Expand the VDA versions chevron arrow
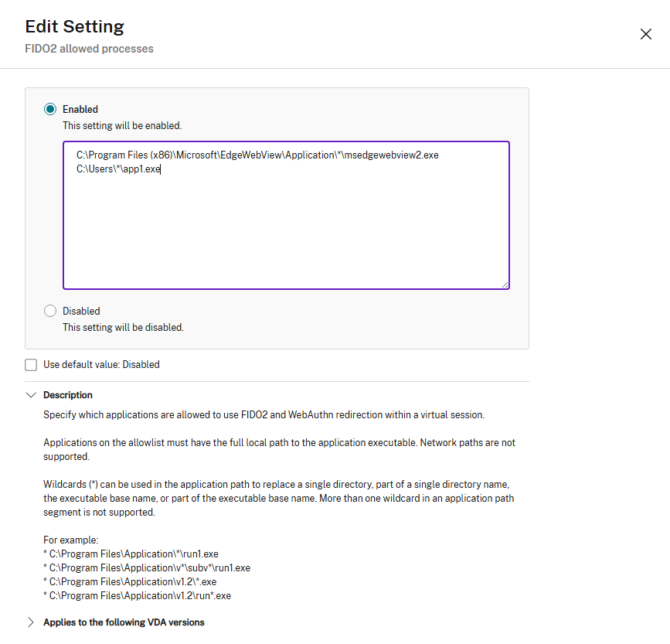Screen dimensions: 670x644 click(31, 622)
